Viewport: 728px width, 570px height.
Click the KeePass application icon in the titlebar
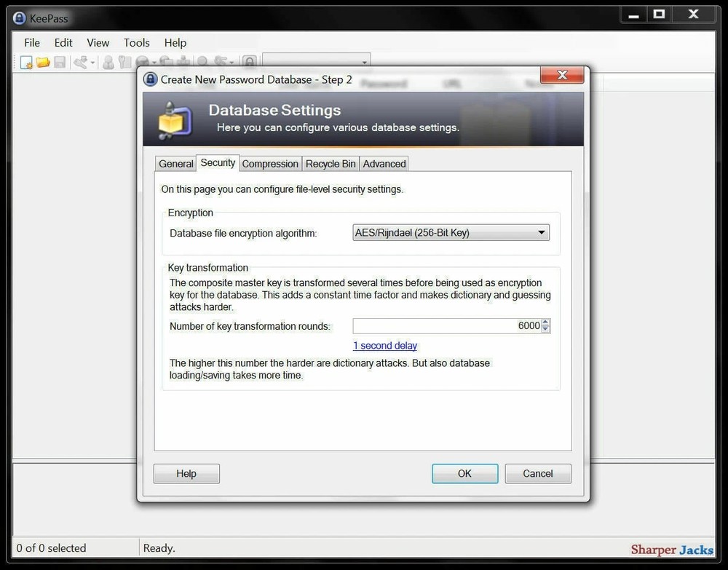(x=17, y=17)
